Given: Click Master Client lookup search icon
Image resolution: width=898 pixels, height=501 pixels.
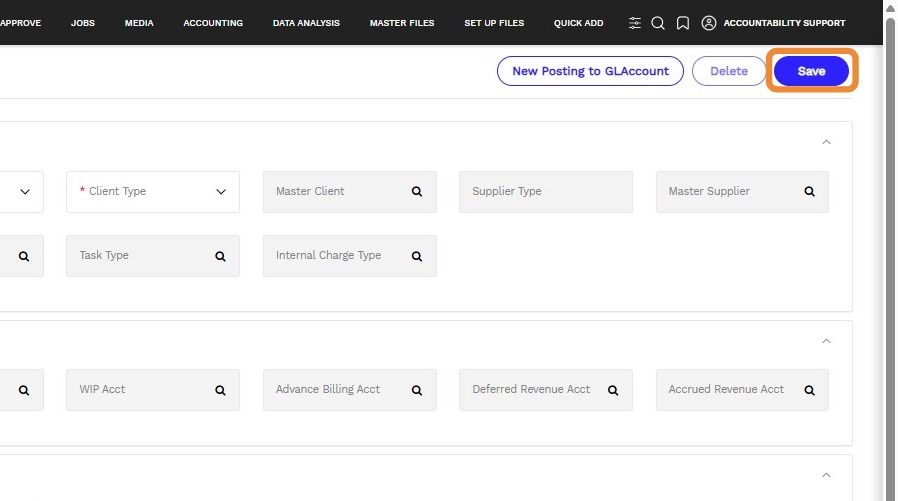Looking at the screenshot, I should 417,191.
